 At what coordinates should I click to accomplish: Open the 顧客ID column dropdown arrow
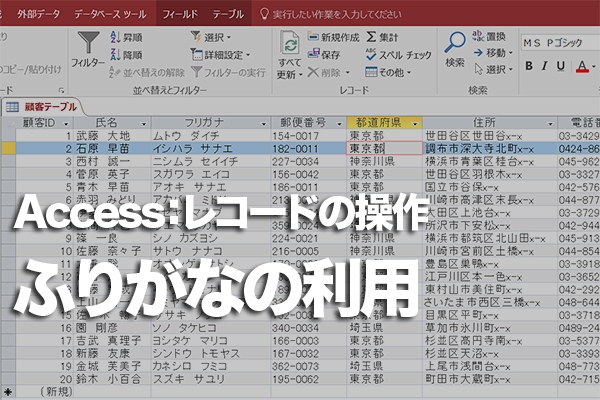(x=66, y=124)
